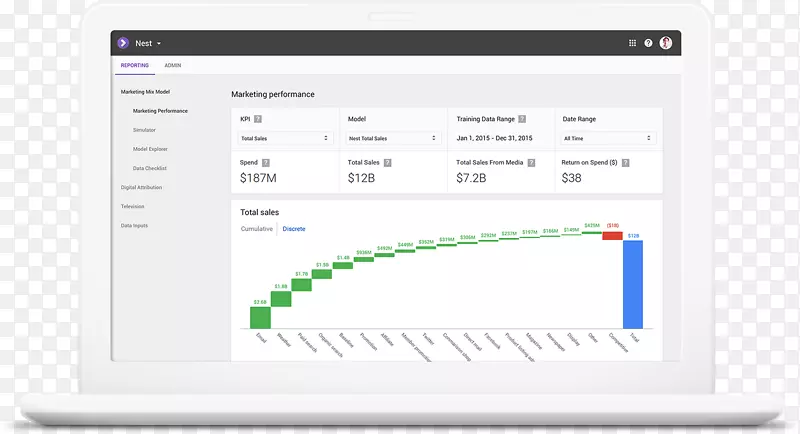800x434 pixels.
Task: Switch to the Admin tab
Action: [x=173, y=66]
